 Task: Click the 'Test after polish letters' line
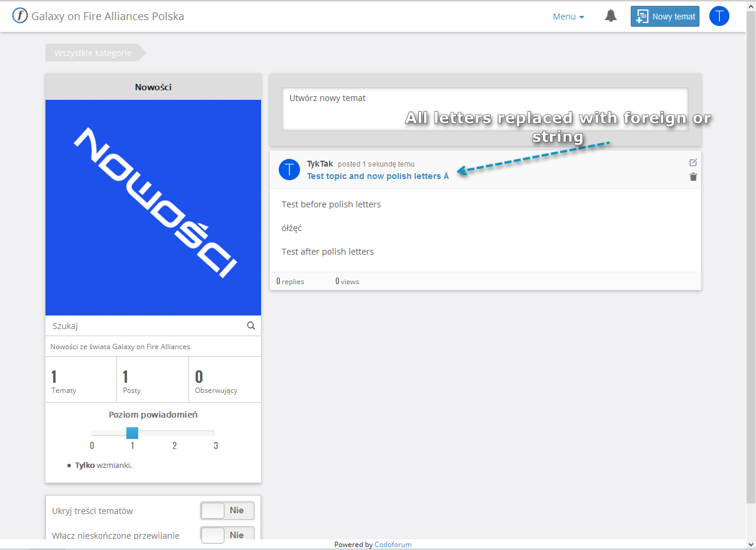(x=328, y=252)
